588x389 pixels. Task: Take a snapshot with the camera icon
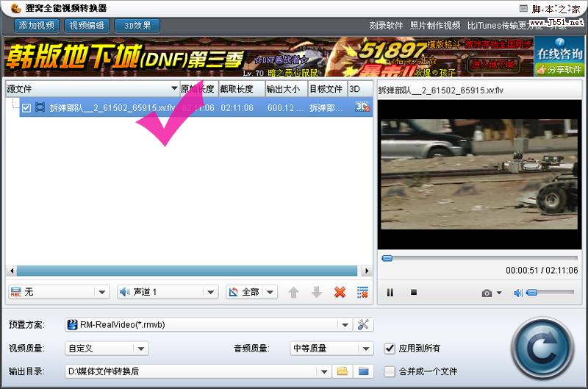487,293
